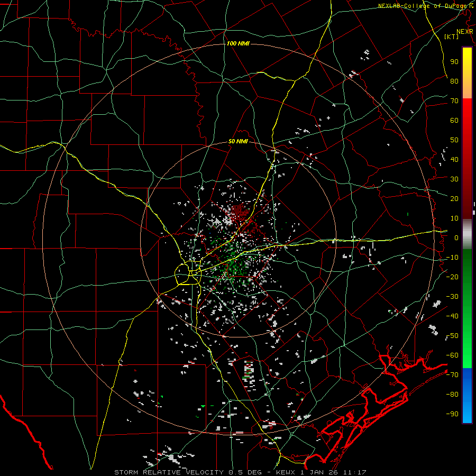Click the STORM RELATIVE VELOCITY product title

169,472
